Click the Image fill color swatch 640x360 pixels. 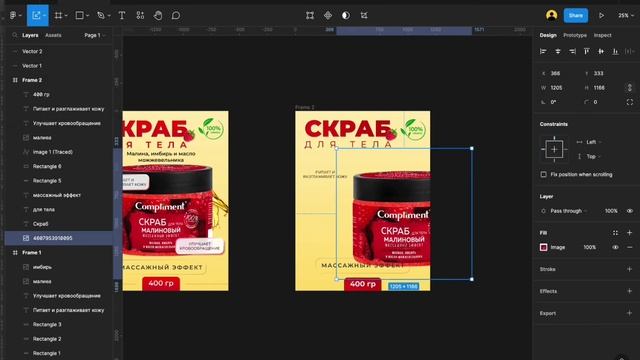coord(543,247)
